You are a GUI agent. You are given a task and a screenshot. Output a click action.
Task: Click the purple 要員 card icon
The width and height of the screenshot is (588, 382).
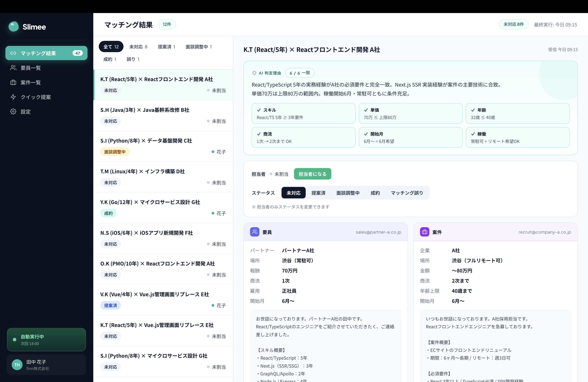[x=255, y=232]
